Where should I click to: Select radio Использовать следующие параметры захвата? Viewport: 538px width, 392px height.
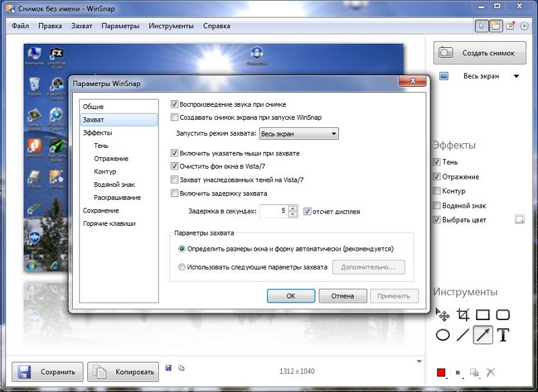[x=182, y=267]
